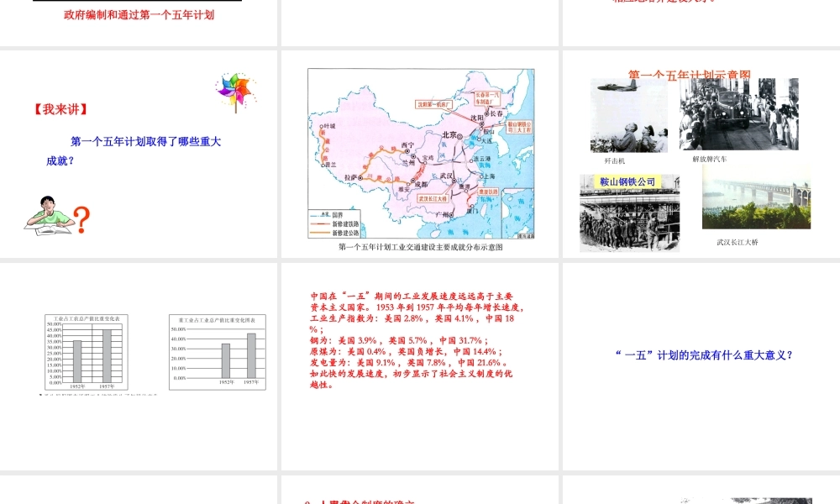
Task: Click the map caption 第一个五年计划工业交通建设主要成就分布示意图
Action: pyautogui.click(x=421, y=247)
